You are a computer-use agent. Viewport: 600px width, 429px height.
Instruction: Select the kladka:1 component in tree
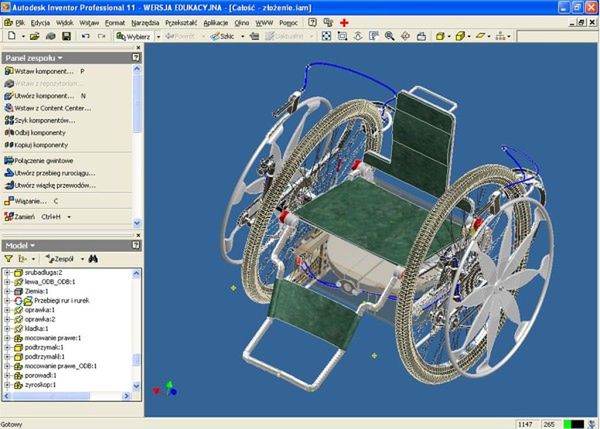coord(36,328)
